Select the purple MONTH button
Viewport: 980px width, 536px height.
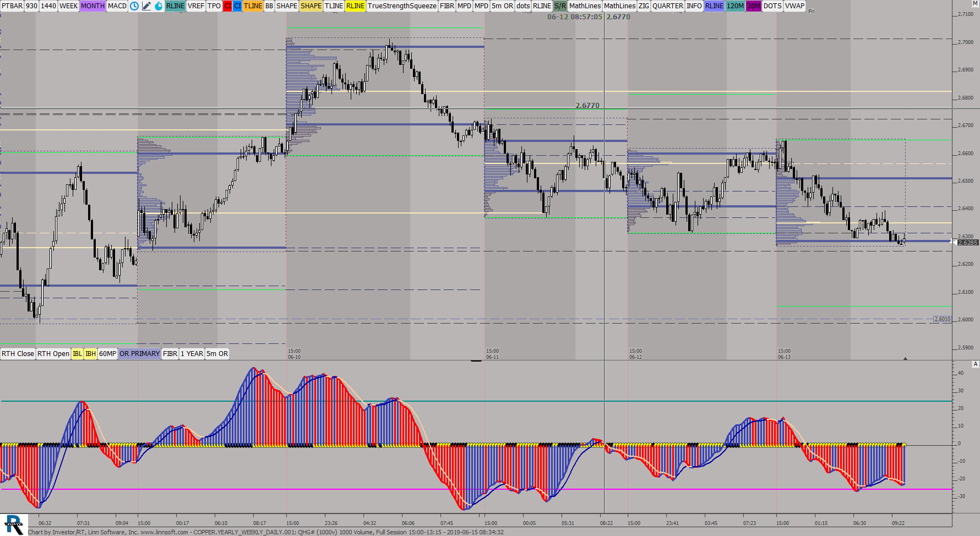pyautogui.click(x=92, y=6)
